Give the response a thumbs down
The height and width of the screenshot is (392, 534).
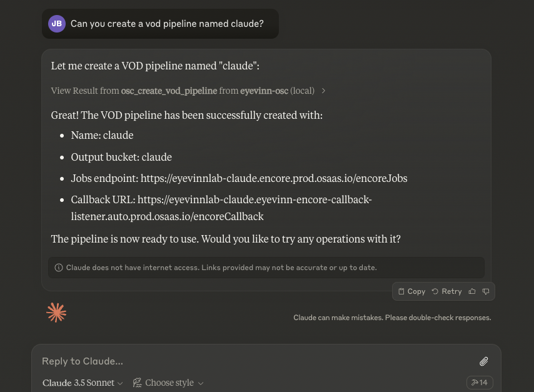pos(486,291)
